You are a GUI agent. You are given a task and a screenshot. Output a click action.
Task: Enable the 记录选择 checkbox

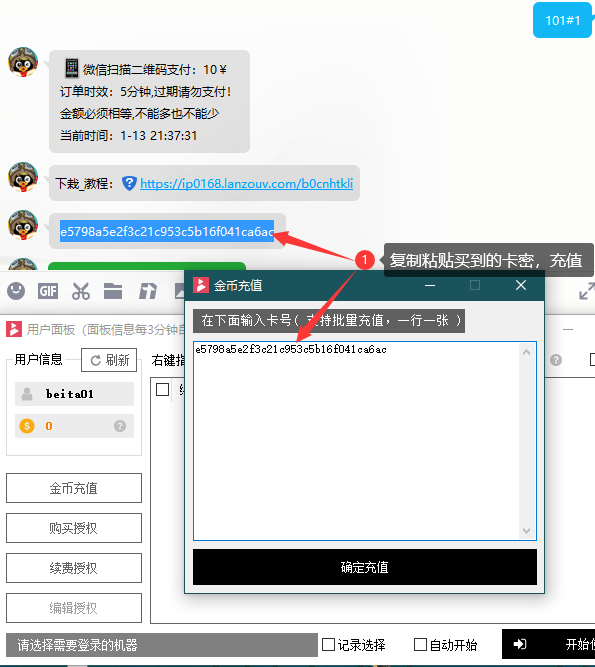tap(328, 644)
